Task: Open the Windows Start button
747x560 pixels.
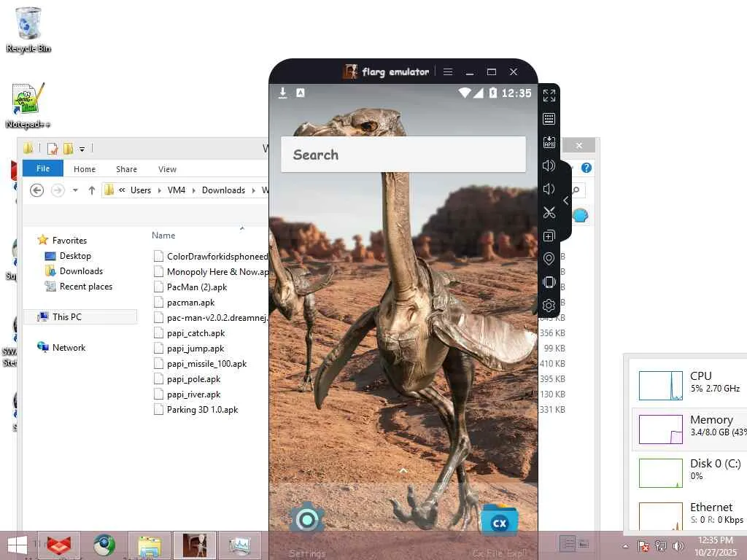Action: click(x=18, y=545)
